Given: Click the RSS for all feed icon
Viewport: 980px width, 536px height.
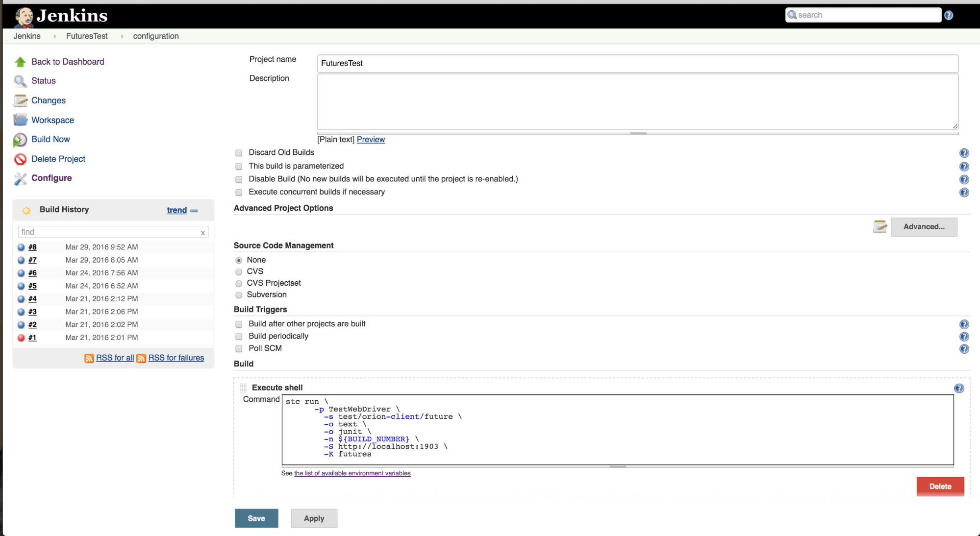Looking at the screenshot, I should point(89,358).
